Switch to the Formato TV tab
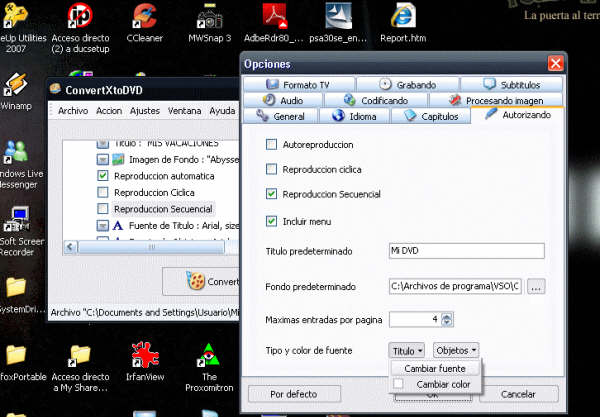 coord(298,85)
